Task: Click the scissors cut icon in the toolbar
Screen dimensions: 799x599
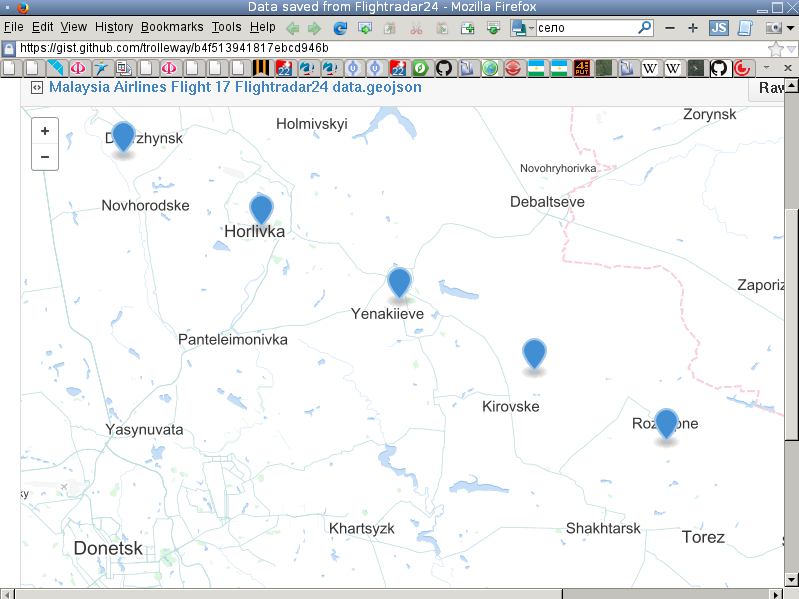Action: pyautogui.click(x=416, y=28)
